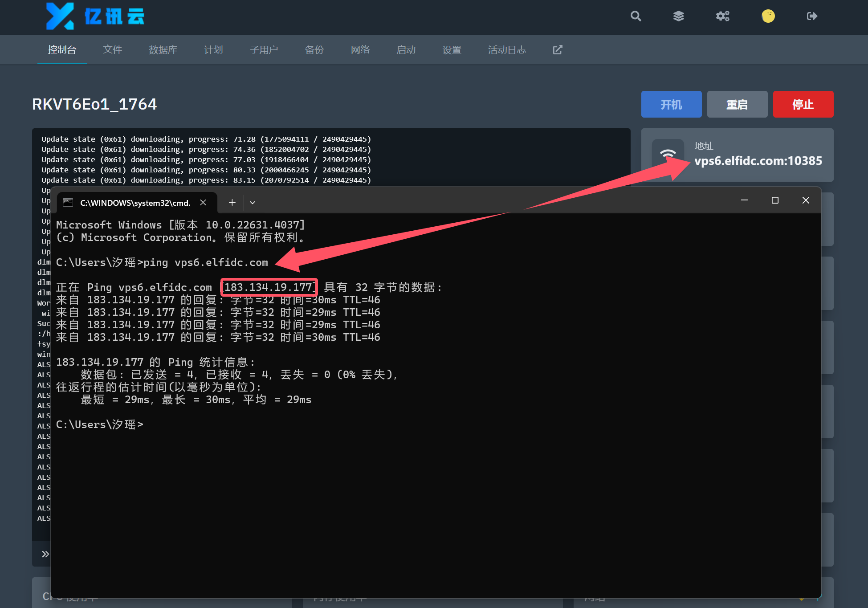This screenshot has height=608, width=868.
Task: Open the 设置 tab
Action: (x=452, y=50)
